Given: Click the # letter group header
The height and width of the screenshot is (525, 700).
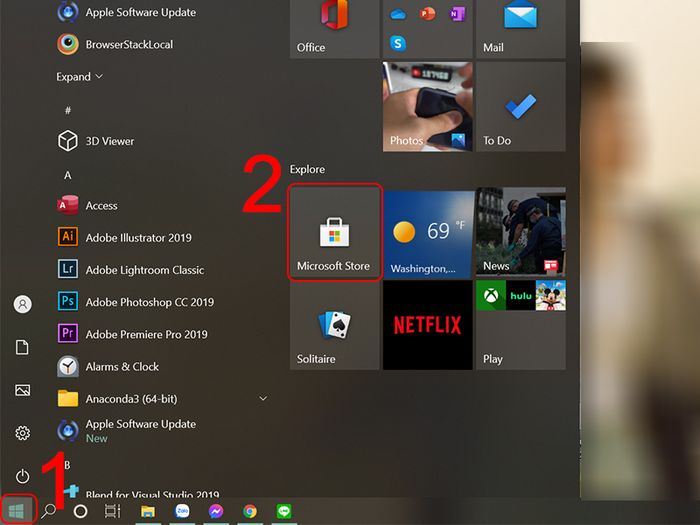Looking at the screenshot, I should (68, 110).
